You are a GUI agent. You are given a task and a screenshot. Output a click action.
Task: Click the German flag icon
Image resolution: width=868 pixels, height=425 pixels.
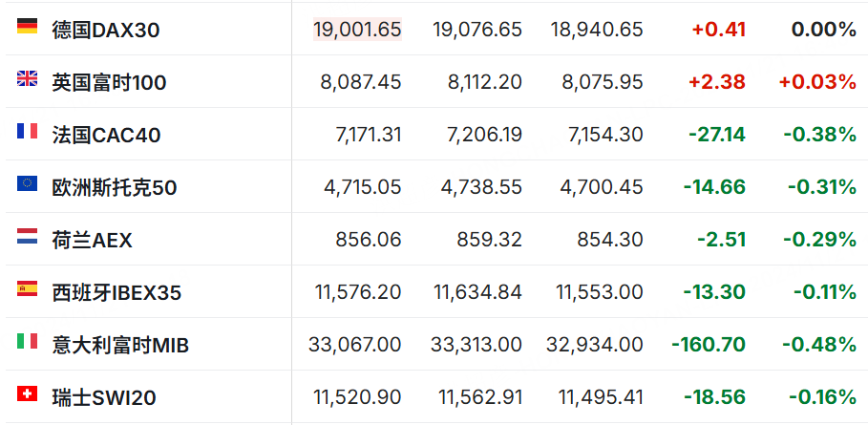(27, 26)
